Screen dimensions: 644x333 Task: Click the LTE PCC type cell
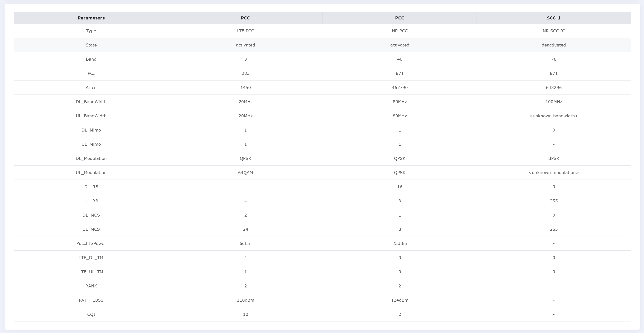(x=246, y=31)
